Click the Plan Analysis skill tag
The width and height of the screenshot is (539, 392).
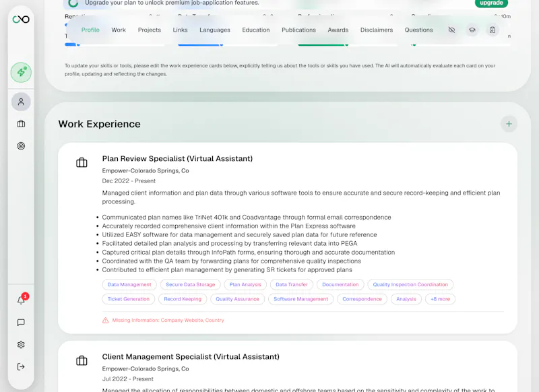point(245,284)
